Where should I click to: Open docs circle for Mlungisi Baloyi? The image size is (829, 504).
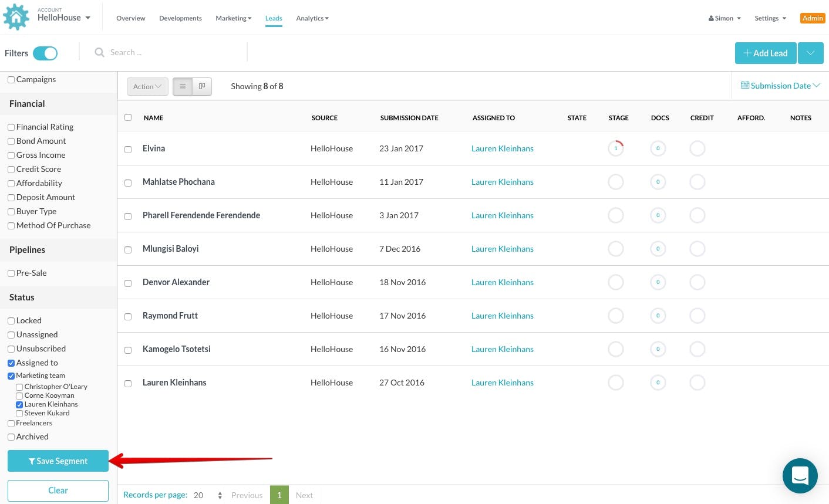click(658, 249)
